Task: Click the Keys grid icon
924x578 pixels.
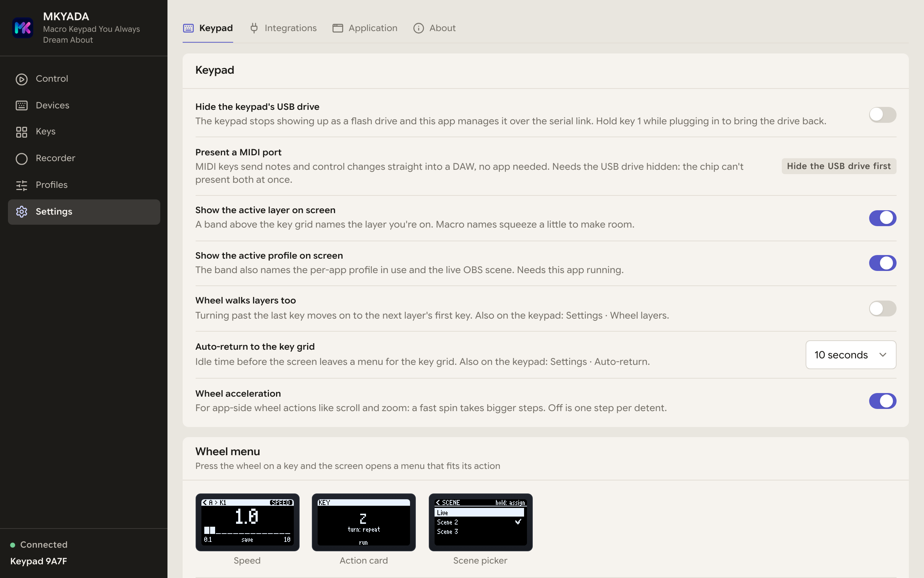Action: [x=21, y=132]
